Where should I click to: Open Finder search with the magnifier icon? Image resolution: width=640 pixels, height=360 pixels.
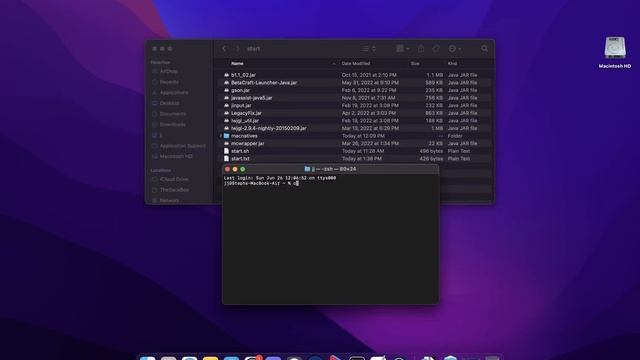tap(484, 49)
